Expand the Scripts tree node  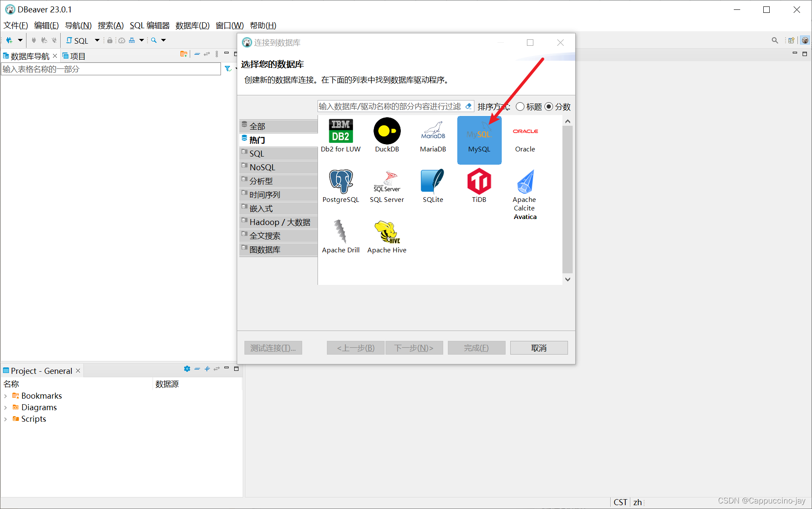(6, 419)
